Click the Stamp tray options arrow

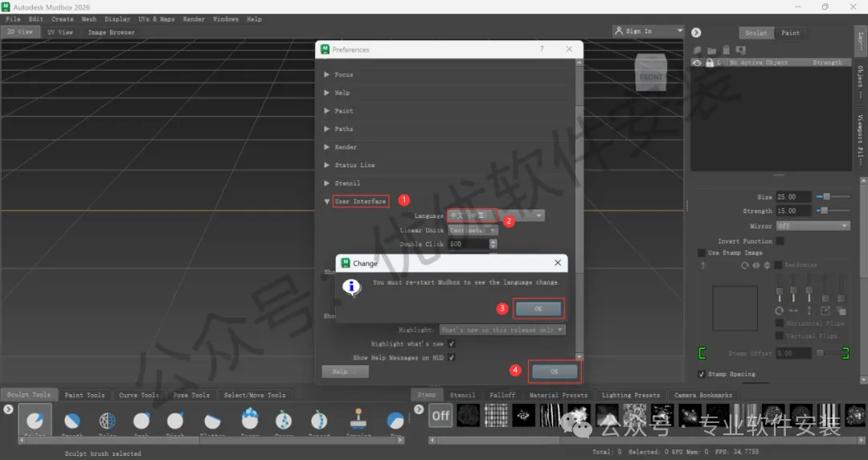(x=419, y=409)
